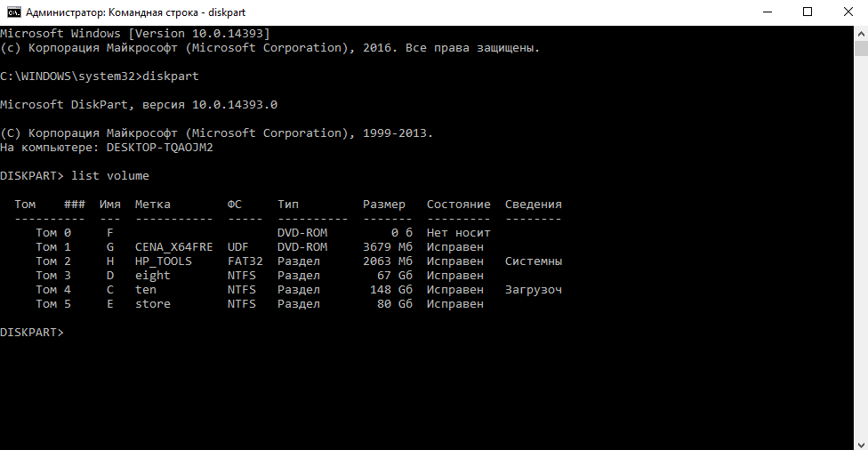Viewport: 868px width, 450px height.
Task: Click the 'eight' volume label
Action: tap(152, 276)
